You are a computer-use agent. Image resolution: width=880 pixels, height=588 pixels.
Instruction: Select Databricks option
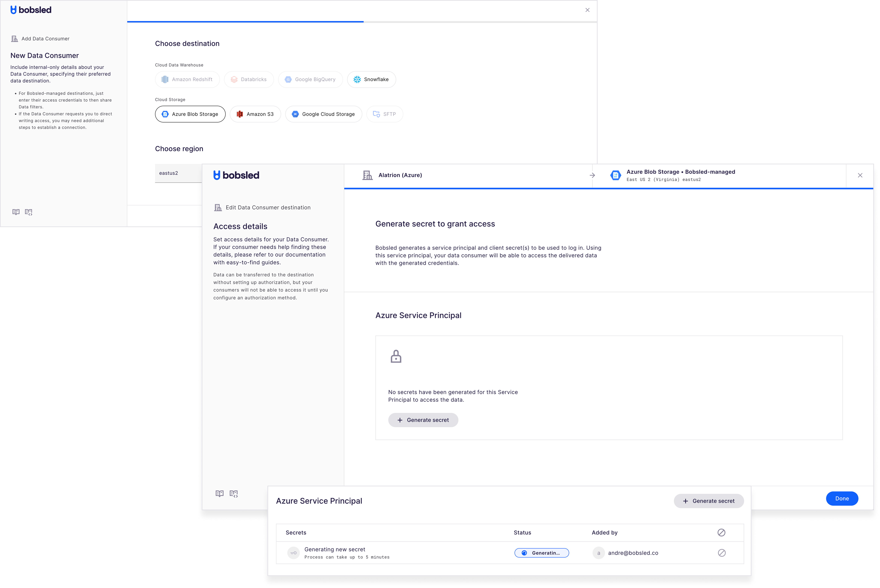point(249,80)
